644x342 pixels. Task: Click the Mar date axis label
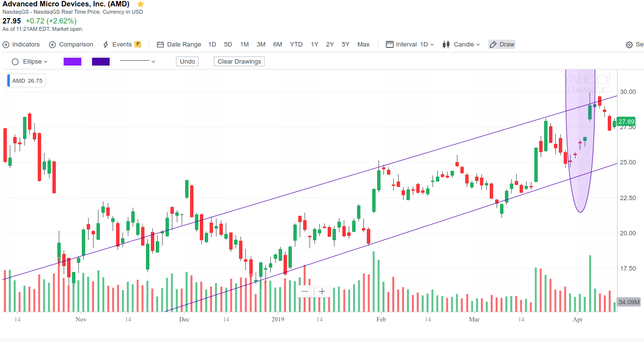tap(474, 319)
